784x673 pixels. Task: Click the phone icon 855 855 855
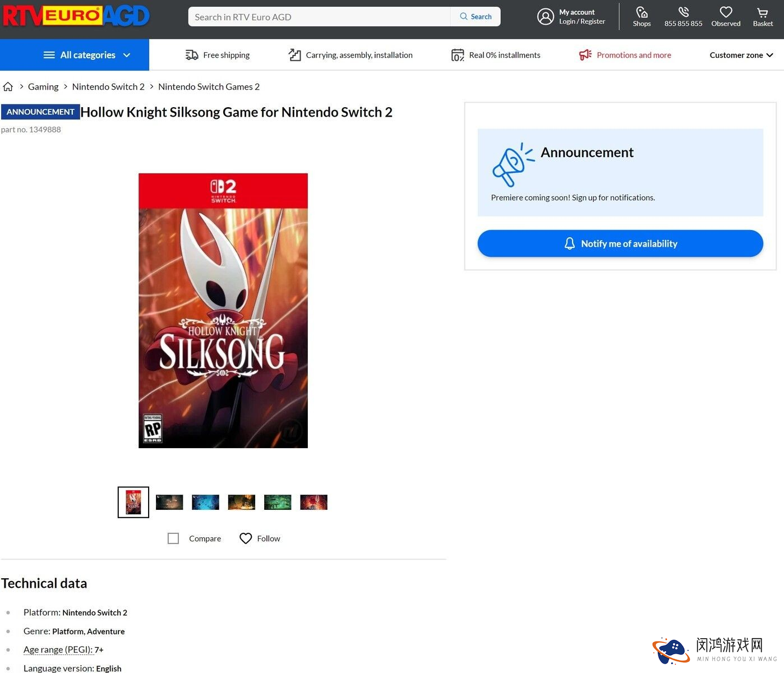683,12
